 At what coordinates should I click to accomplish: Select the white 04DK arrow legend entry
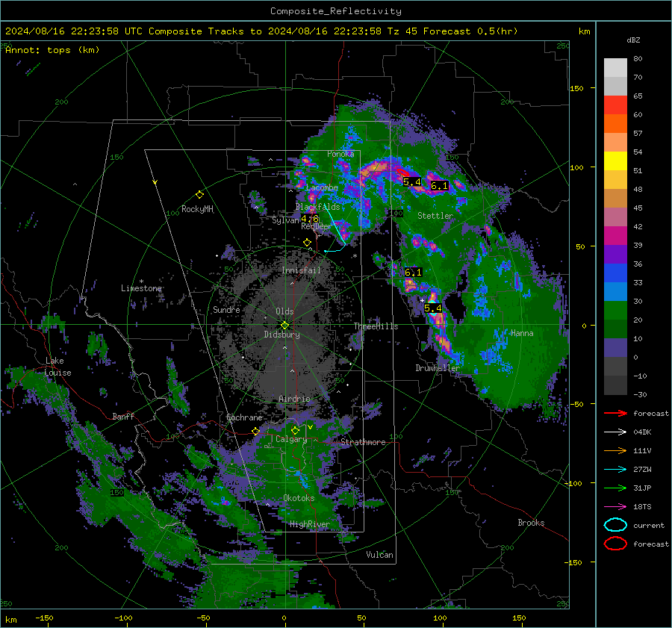[x=615, y=432]
